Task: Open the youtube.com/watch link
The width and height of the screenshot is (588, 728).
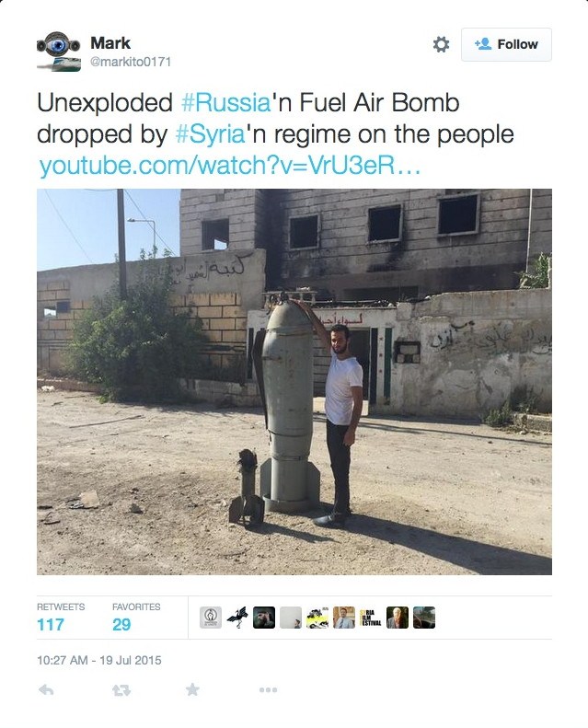Action: pos(230,166)
